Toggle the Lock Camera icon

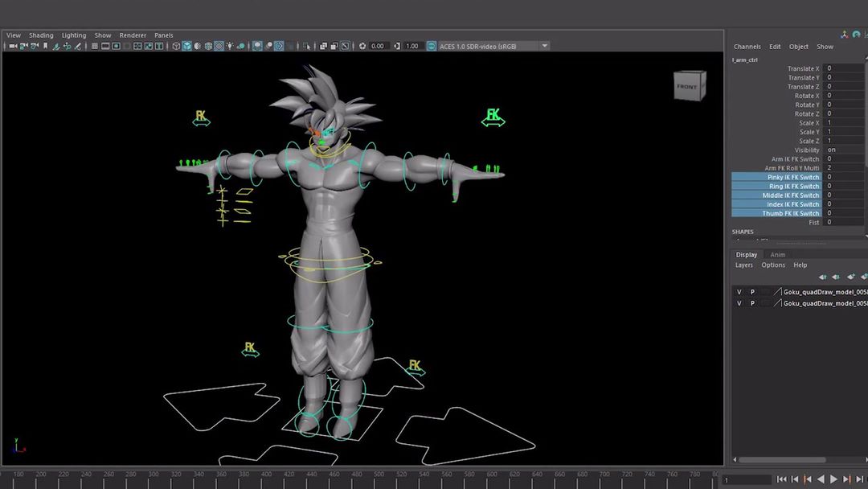24,46
